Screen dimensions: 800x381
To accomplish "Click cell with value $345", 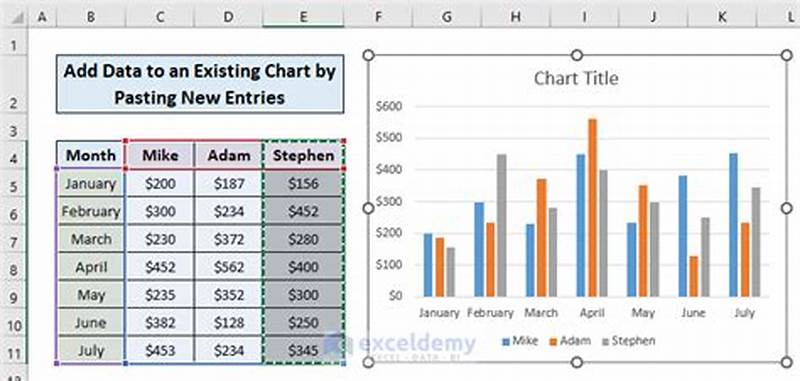I will tap(304, 350).
